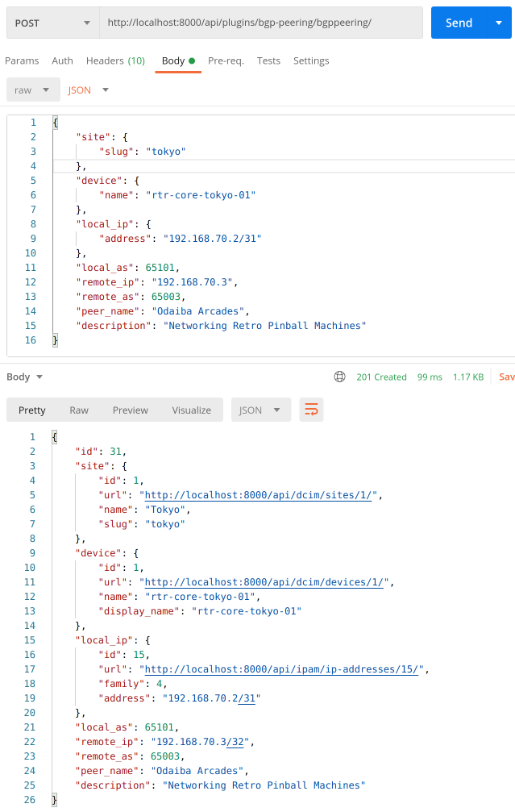Viewport: 515px width, 812px height.
Task: Click response display_name value
Action: 247,611
